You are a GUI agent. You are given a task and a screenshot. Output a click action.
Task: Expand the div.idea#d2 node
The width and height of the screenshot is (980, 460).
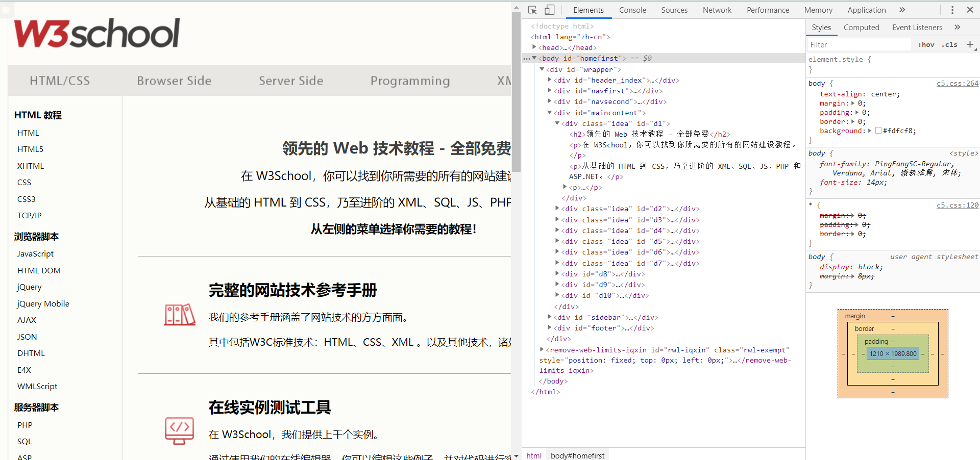(x=557, y=209)
